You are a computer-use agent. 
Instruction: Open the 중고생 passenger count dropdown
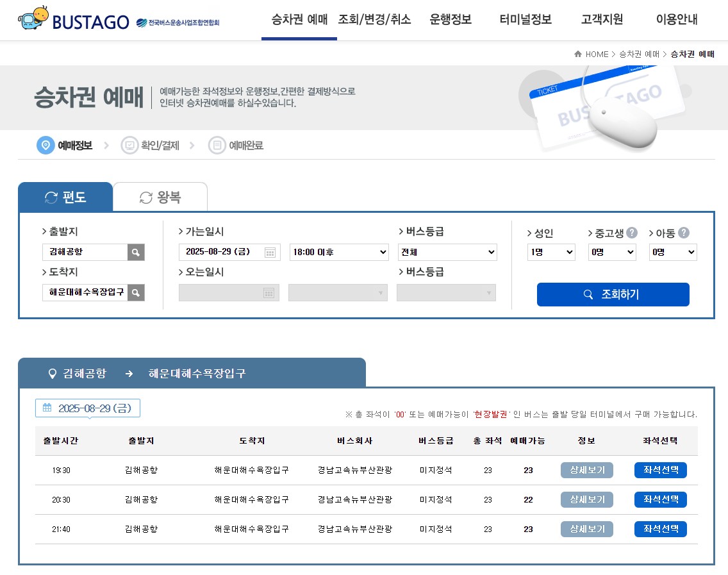612,253
